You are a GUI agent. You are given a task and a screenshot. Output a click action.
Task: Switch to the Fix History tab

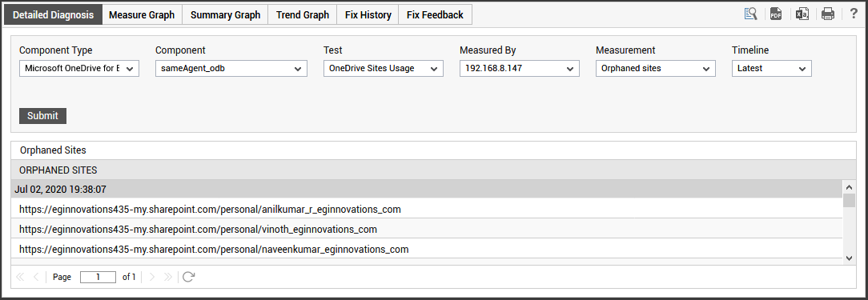coord(368,15)
